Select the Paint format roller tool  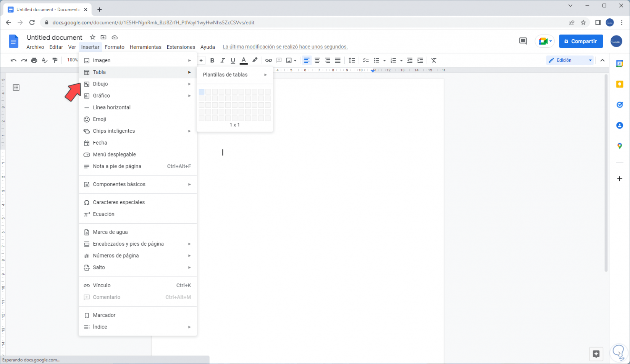tap(55, 60)
